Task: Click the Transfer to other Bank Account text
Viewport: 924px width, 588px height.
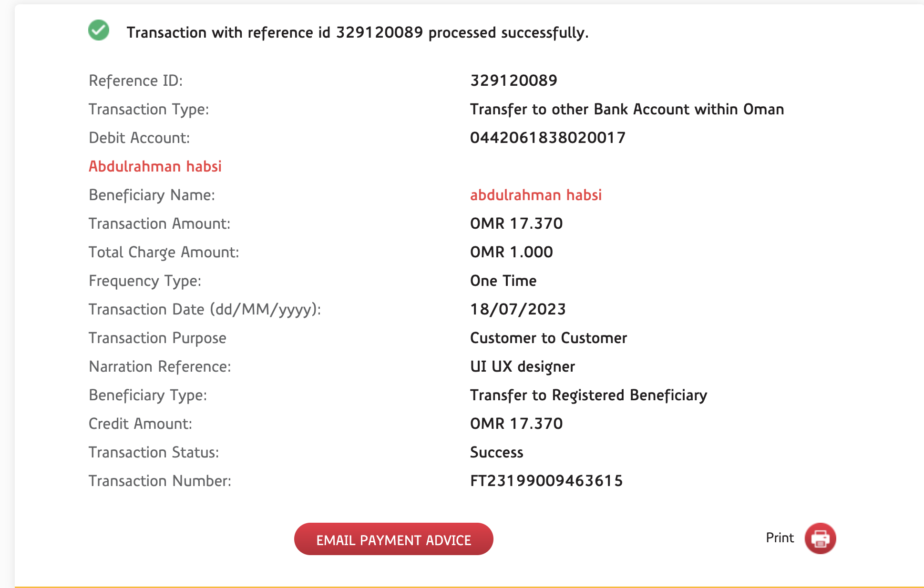Action: (626, 109)
